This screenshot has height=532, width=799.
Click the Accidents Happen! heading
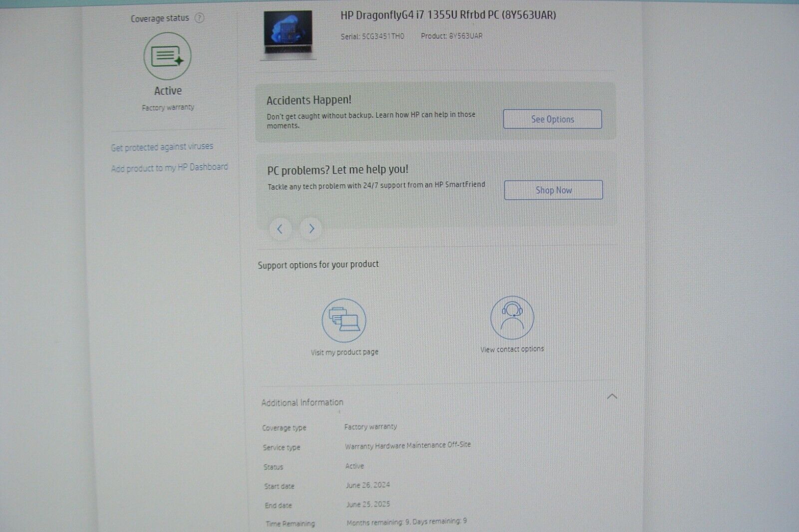(x=309, y=100)
